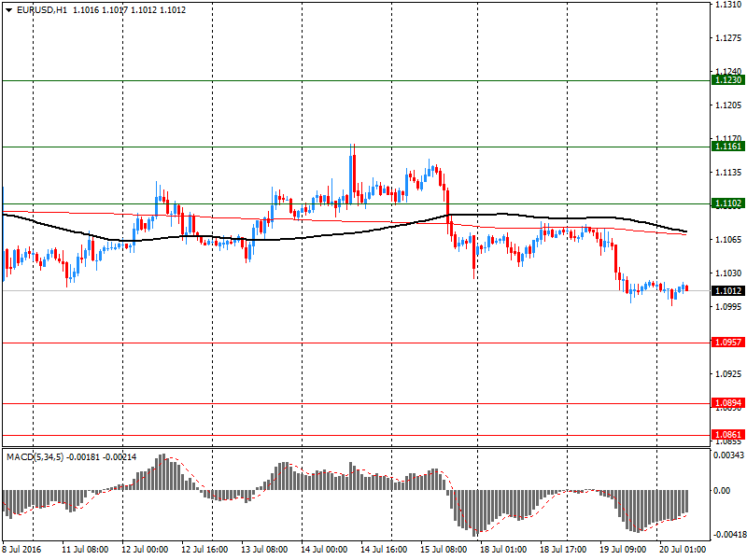Click the 1.1205 price scale value

(x=728, y=105)
